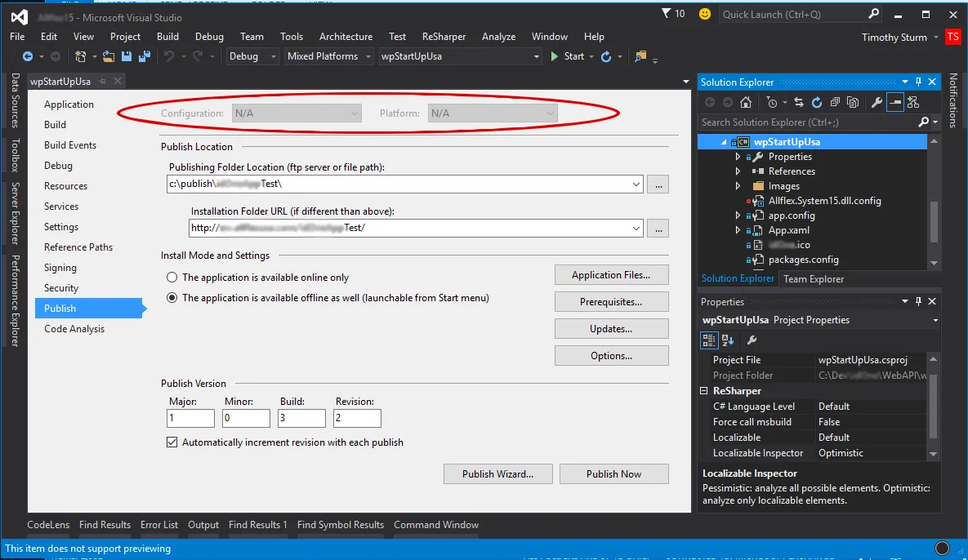Click the Major version input field
Image resolution: width=968 pixels, height=560 pixels.
click(x=190, y=418)
